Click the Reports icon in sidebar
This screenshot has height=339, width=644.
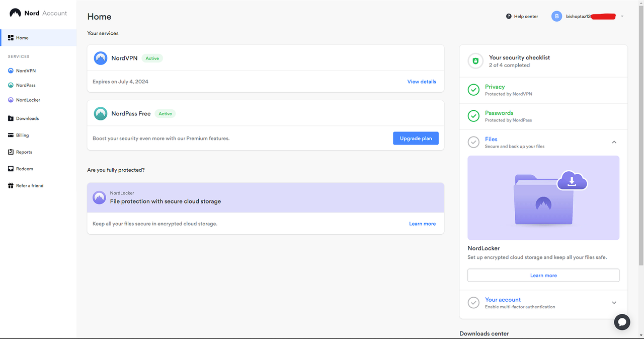pos(11,152)
